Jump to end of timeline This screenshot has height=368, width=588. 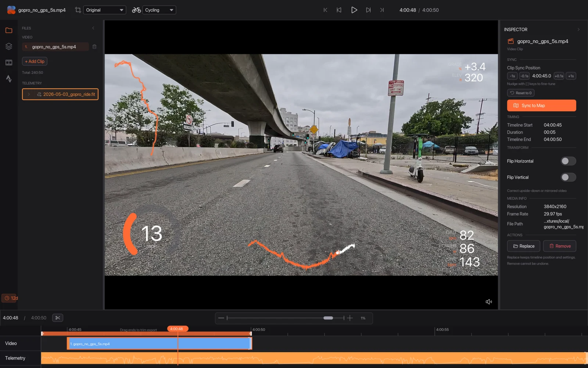(382, 10)
